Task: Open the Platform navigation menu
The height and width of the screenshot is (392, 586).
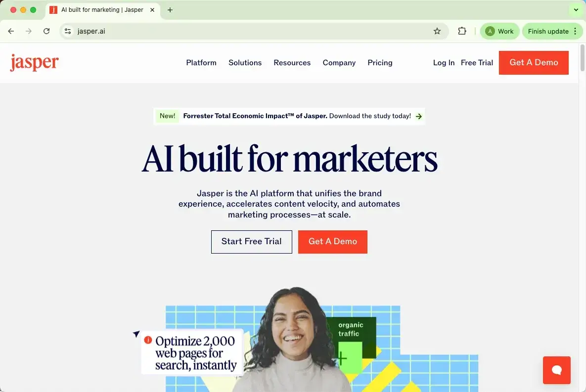Action: [201, 63]
